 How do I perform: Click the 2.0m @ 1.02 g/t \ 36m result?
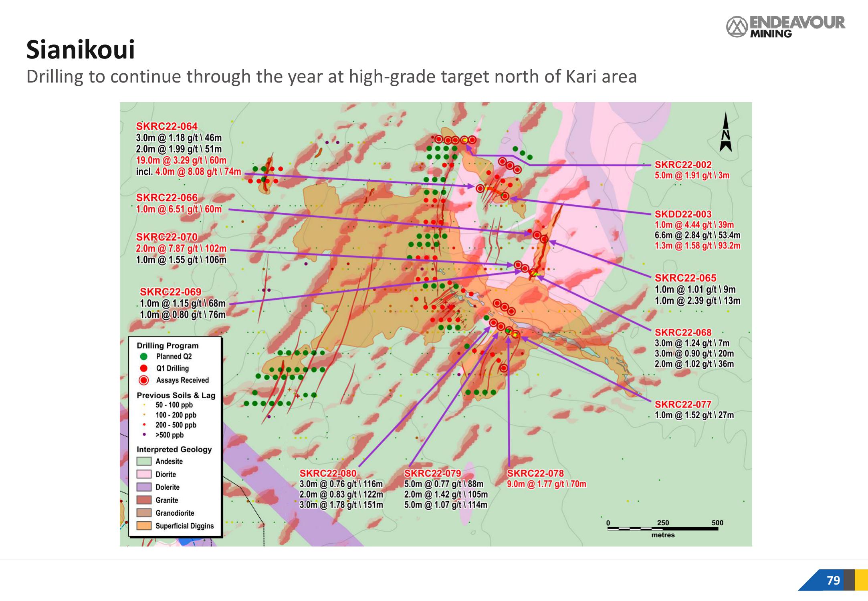tap(694, 364)
